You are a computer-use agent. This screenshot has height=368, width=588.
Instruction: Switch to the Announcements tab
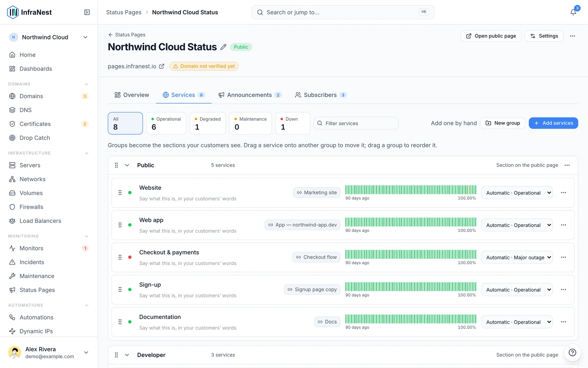pos(250,95)
